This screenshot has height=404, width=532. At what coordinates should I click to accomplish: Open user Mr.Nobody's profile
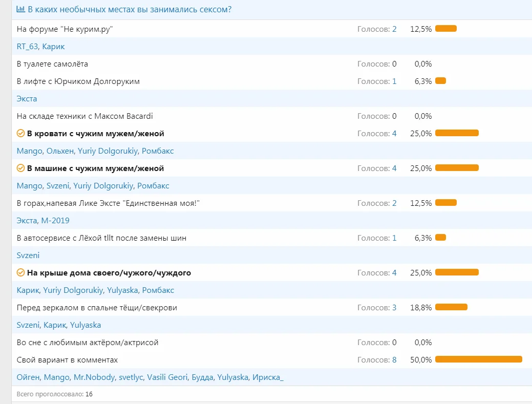tap(94, 377)
